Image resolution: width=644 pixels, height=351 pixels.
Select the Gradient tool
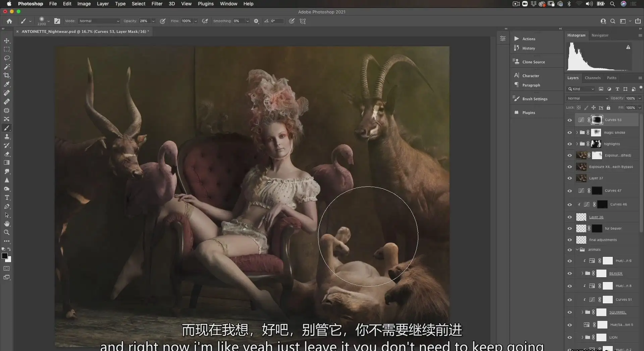click(7, 163)
